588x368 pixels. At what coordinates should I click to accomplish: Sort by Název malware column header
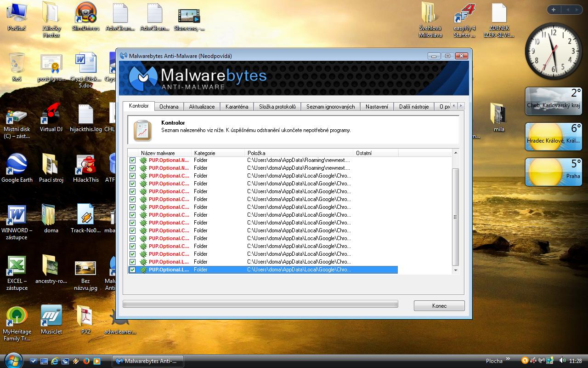tap(165, 153)
